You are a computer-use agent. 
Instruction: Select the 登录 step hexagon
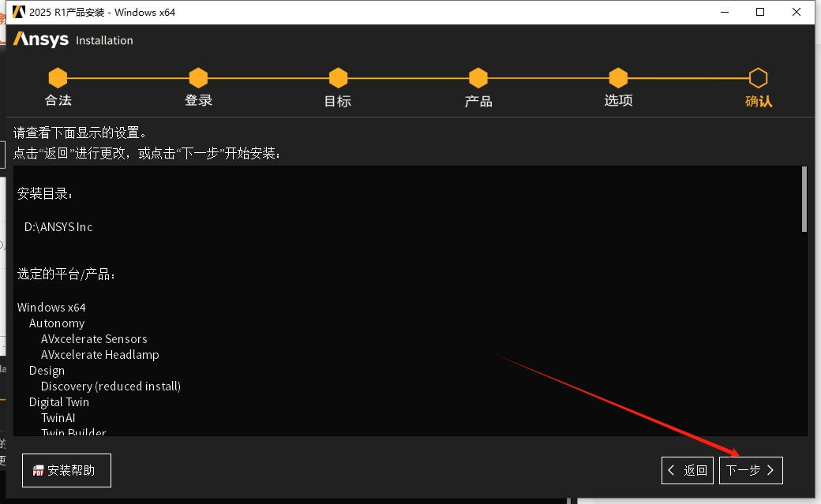(198, 78)
